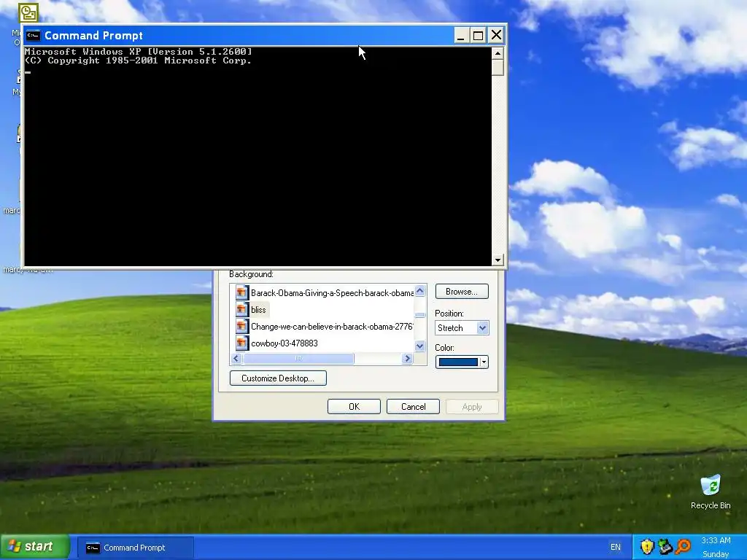This screenshot has width=747, height=560.
Task: Click OK in the Display Properties dialog
Action: coord(354,407)
